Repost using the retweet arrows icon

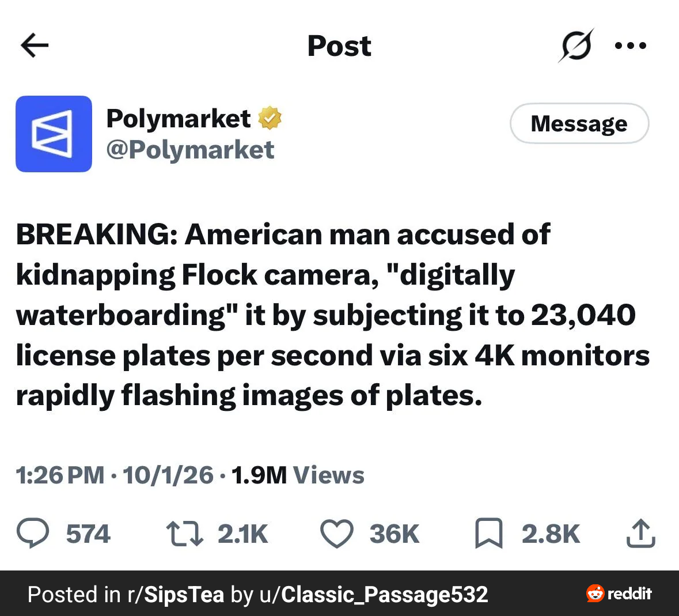coord(185,533)
